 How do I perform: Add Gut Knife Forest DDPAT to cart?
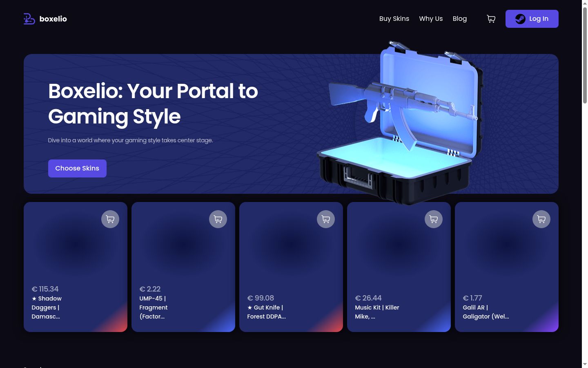coord(326,219)
